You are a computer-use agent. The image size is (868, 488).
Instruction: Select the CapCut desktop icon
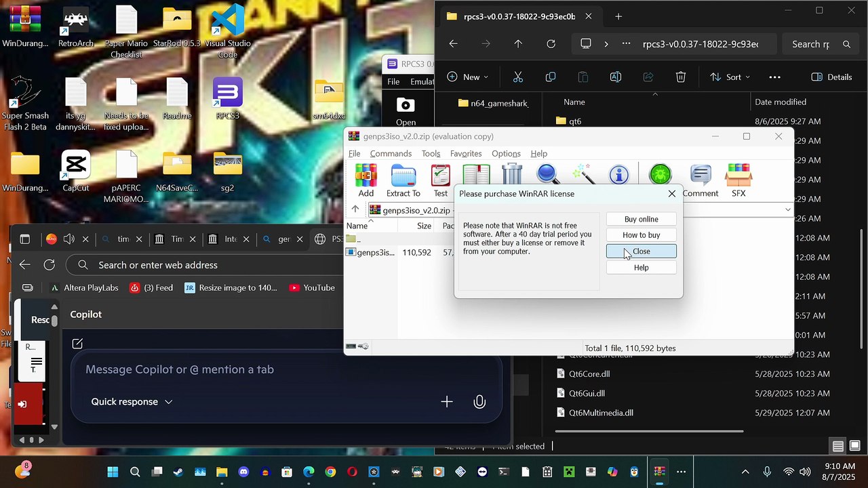pos(76,171)
